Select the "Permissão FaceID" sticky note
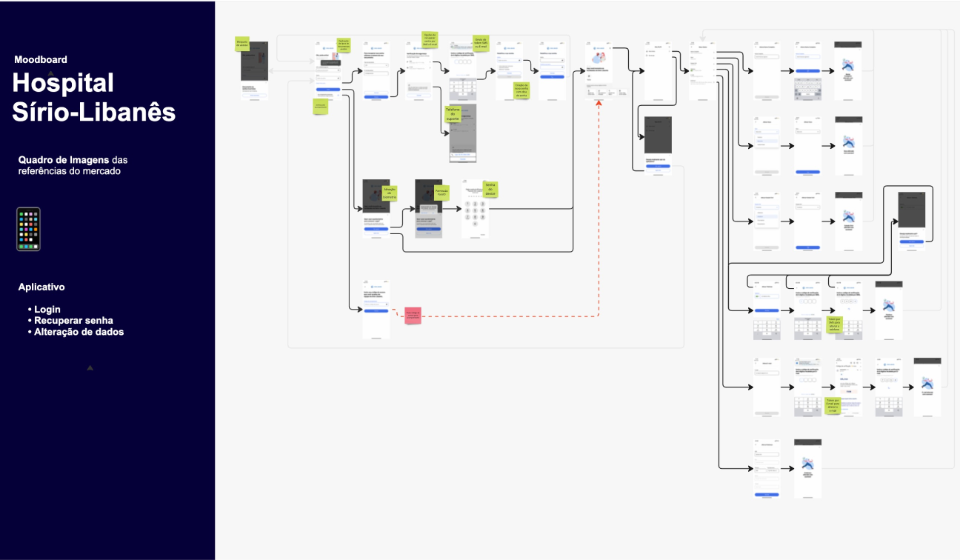 [x=442, y=193]
